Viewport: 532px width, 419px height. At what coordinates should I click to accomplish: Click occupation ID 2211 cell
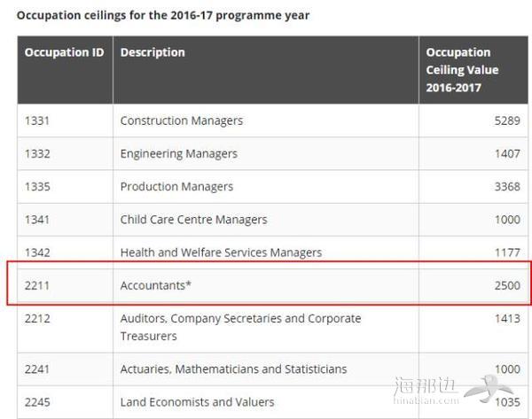point(37,285)
